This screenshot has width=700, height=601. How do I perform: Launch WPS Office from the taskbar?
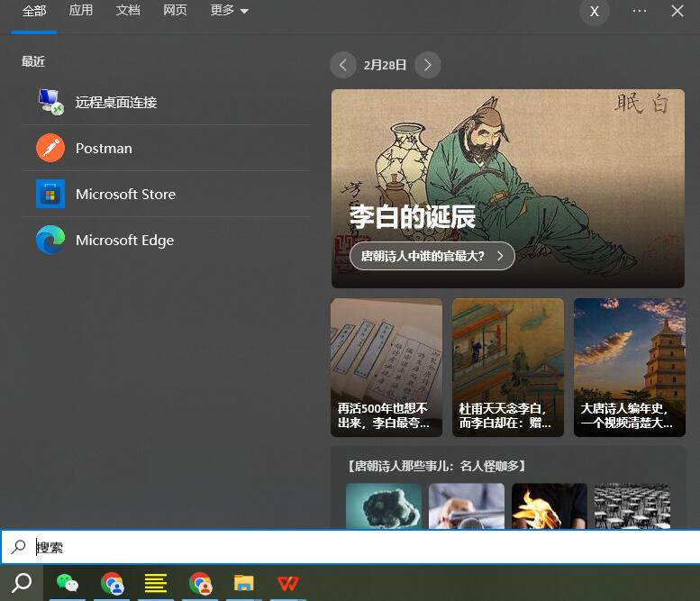point(288,583)
